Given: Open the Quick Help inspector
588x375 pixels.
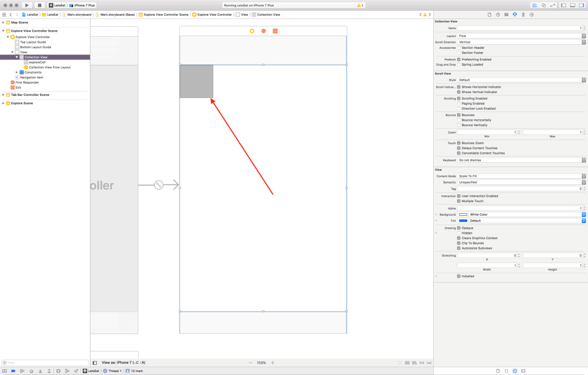Looking at the screenshot, I should click(498, 15).
